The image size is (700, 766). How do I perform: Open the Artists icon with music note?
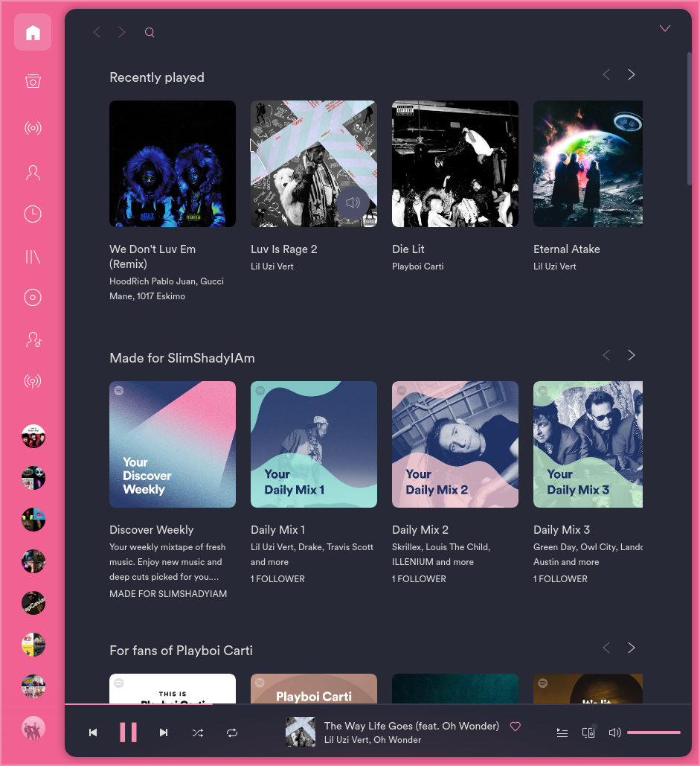click(x=33, y=339)
